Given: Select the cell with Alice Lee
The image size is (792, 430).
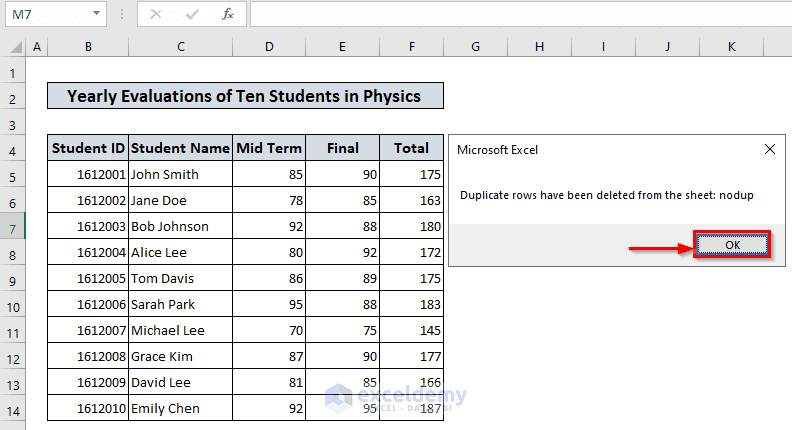Looking at the screenshot, I should (180, 252).
